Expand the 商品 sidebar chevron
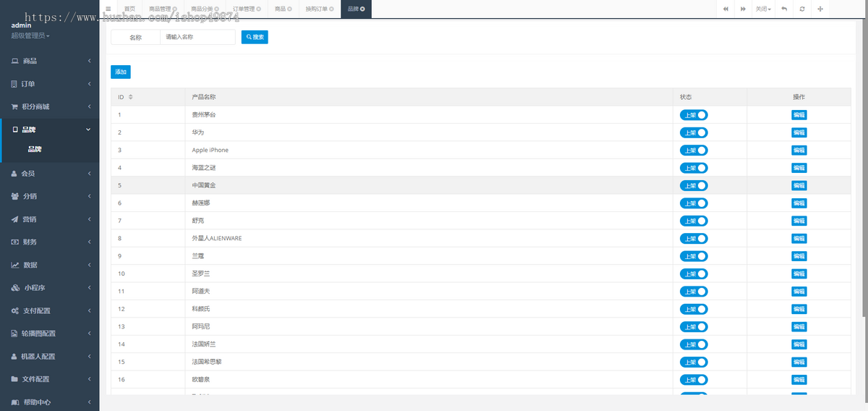This screenshot has height=411, width=868. tap(89, 61)
